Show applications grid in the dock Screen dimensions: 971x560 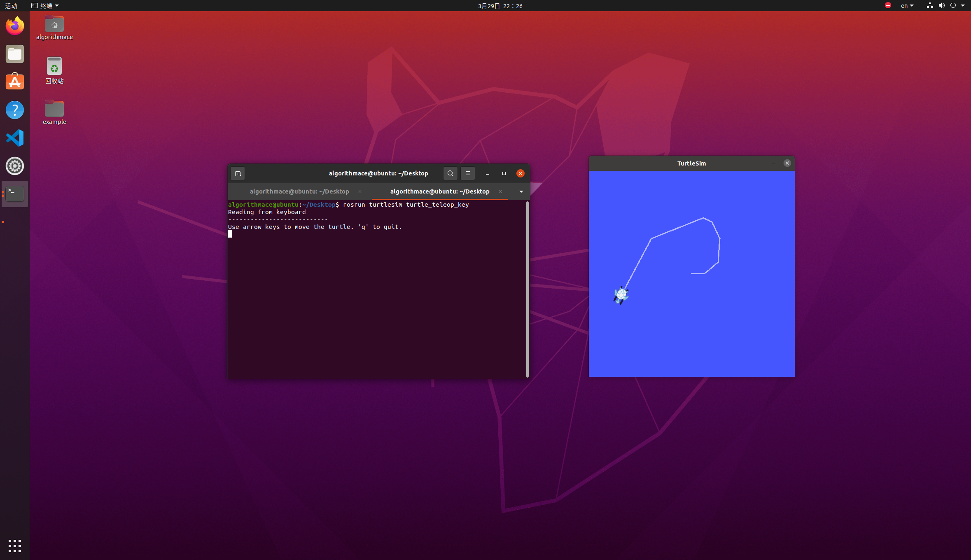coord(15,546)
